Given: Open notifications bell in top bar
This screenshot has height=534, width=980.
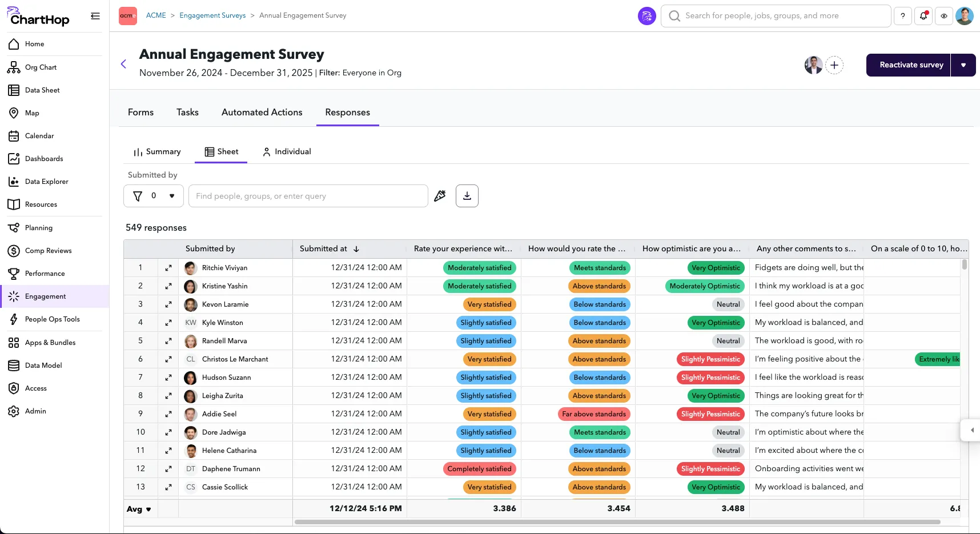Looking at the screenshot, I should 923,16.
